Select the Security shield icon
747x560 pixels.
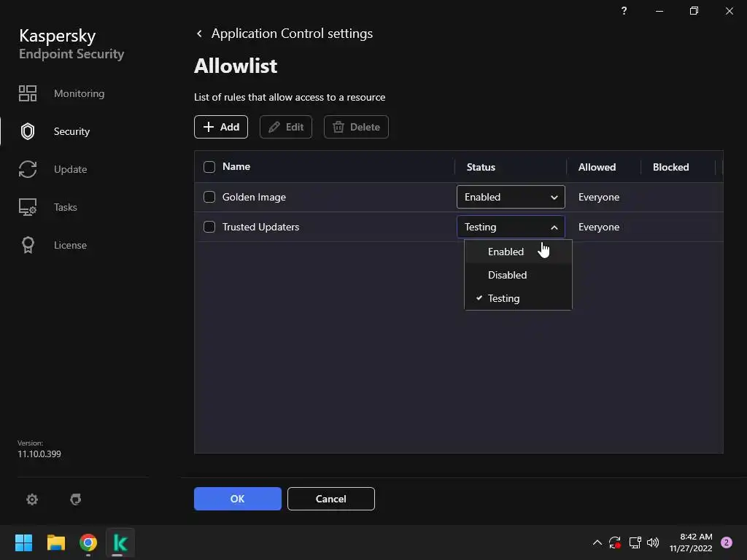tap(28, 131)
